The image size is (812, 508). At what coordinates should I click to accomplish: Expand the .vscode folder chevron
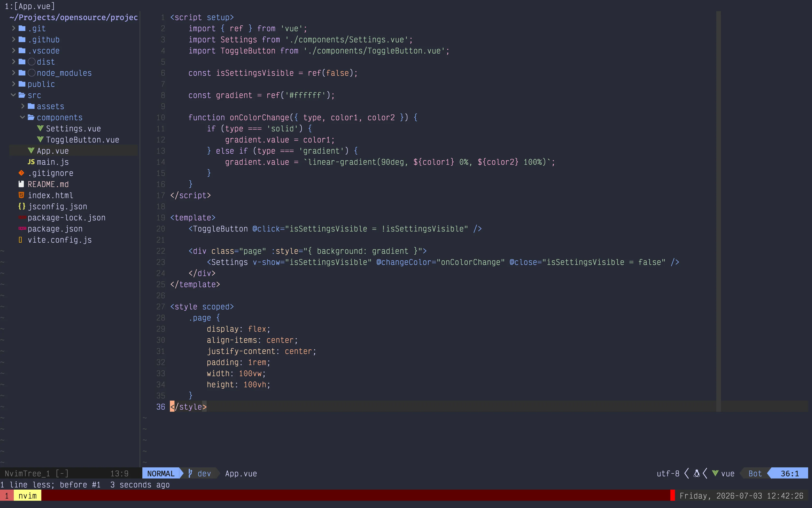[14, 50]
